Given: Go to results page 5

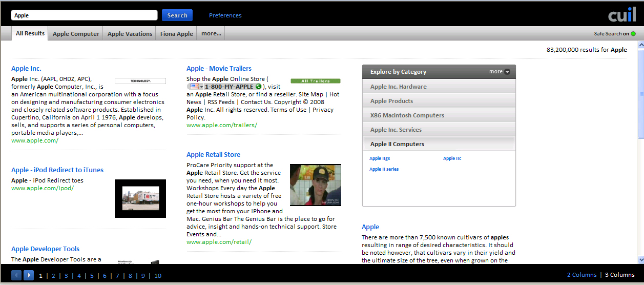Looking at the screenshot, I should pos(92,276).
